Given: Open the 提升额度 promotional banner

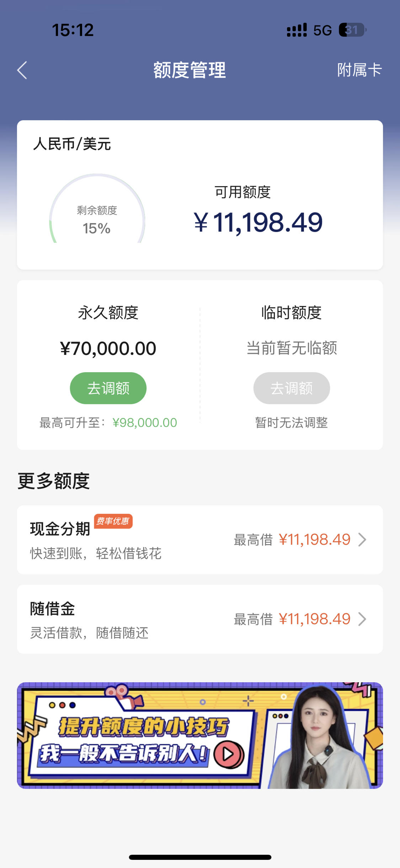Looking at the screenshot, I should pyautogui.click(x=200, y=735).
